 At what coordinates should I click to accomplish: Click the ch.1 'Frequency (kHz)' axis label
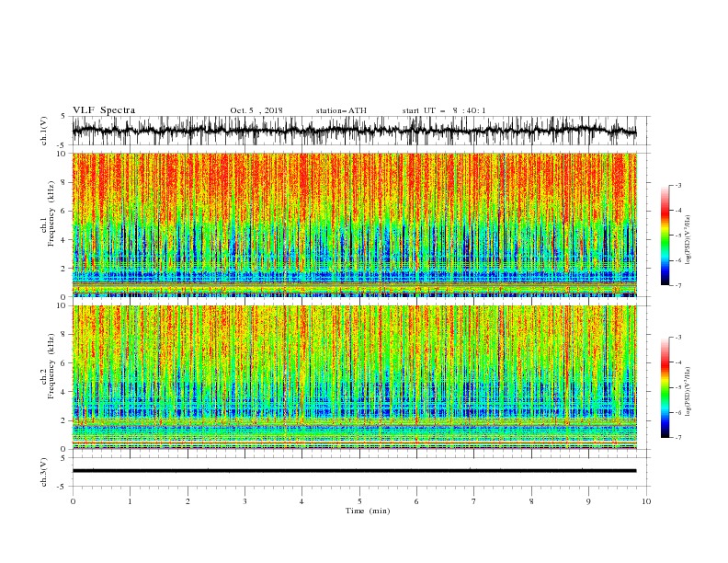click(51, 213)
